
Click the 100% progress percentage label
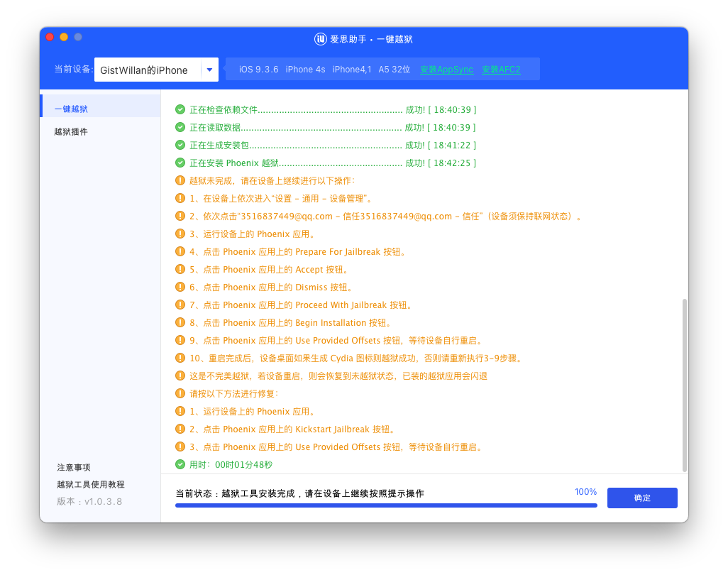click(585, 492)
